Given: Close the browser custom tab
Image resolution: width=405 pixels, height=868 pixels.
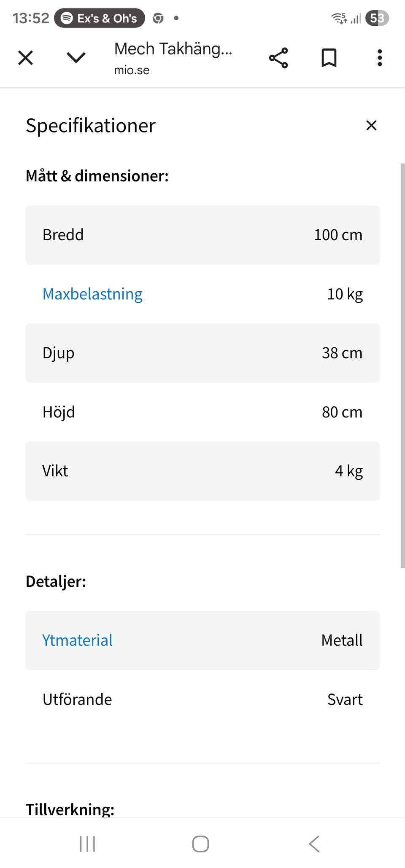Looking at the screenshot, I should (26, 58).
